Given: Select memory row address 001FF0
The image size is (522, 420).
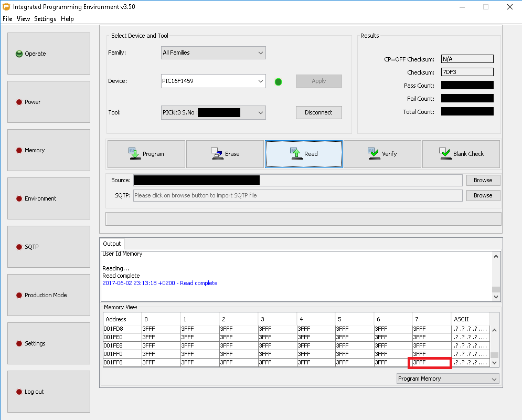Looking at the screenshot, I should (x=296, y=354).
